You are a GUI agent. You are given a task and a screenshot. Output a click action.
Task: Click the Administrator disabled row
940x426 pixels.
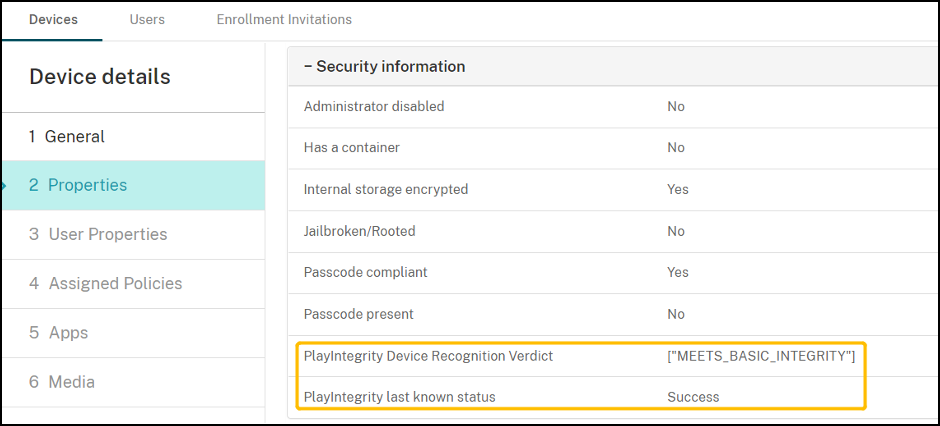pyautogui.click(x=374, y=106)
